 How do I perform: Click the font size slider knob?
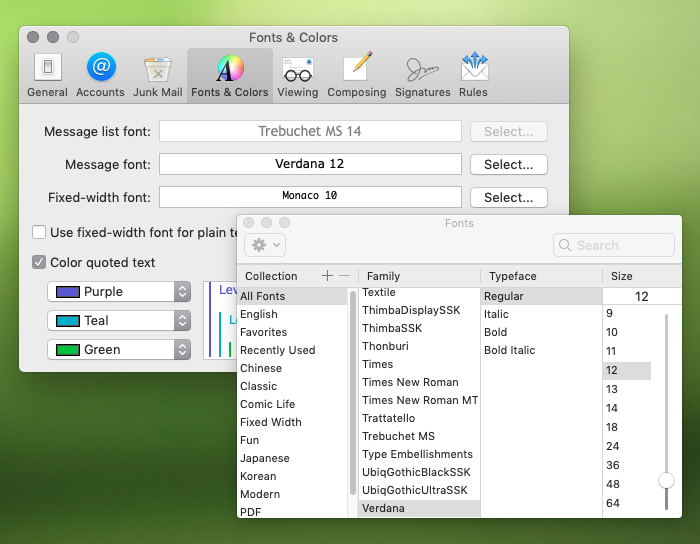click(x=666, y=481)
